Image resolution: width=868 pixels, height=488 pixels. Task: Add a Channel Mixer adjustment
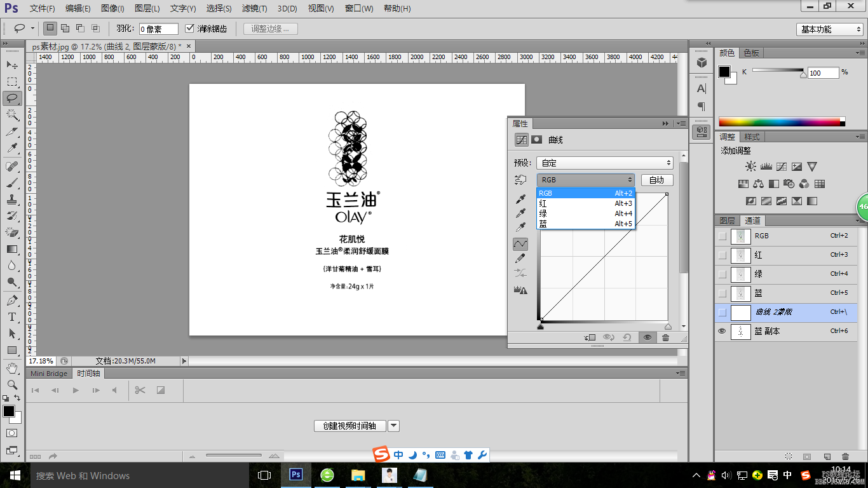pyautogui.click(x=804, y=184)
